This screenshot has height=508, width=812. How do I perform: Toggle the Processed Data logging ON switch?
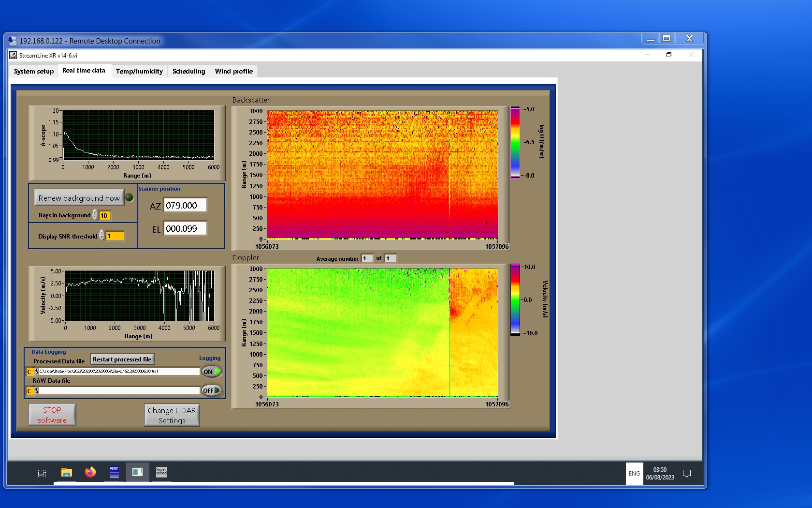212,372
